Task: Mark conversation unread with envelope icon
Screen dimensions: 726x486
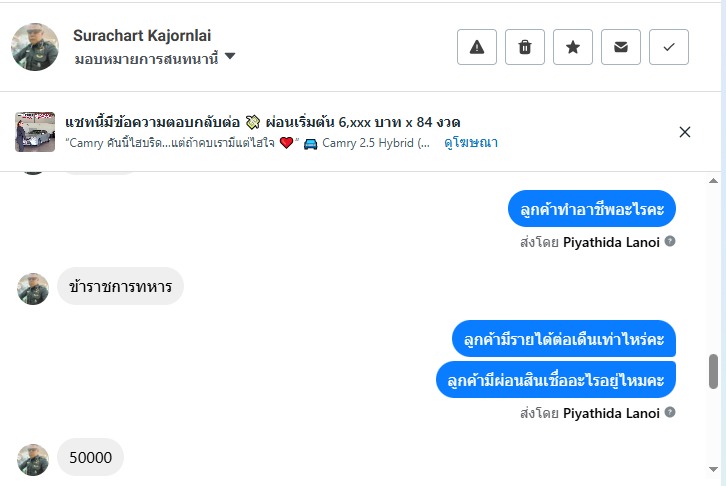Action: tap(621, 47)
